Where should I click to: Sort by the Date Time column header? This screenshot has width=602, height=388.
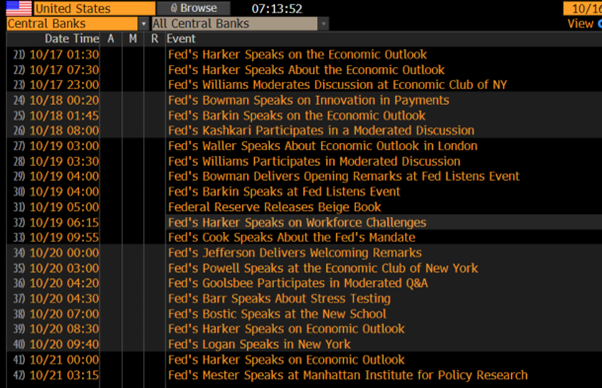point(72,39)
